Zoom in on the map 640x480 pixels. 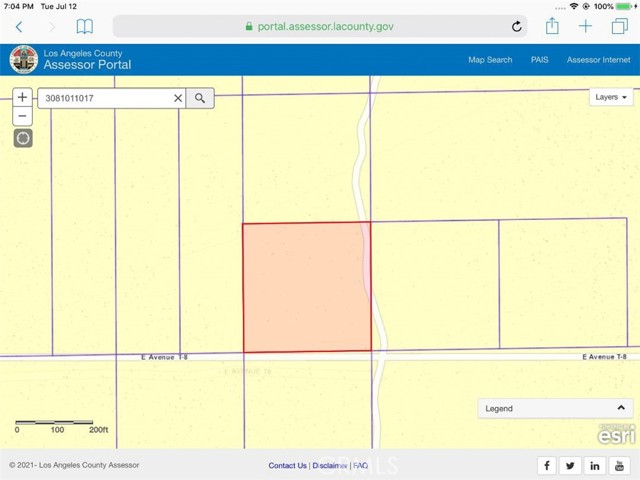click(x=22, y=97)
